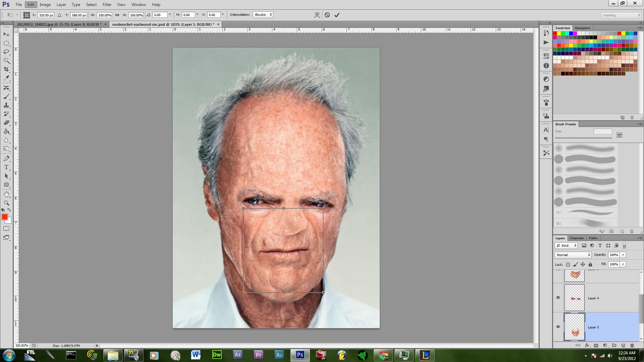This screenshot has height=362, width=644.
Task: Open the layer filter Kind dropdown
Action: pyautogui.click(x=566, y=246)
